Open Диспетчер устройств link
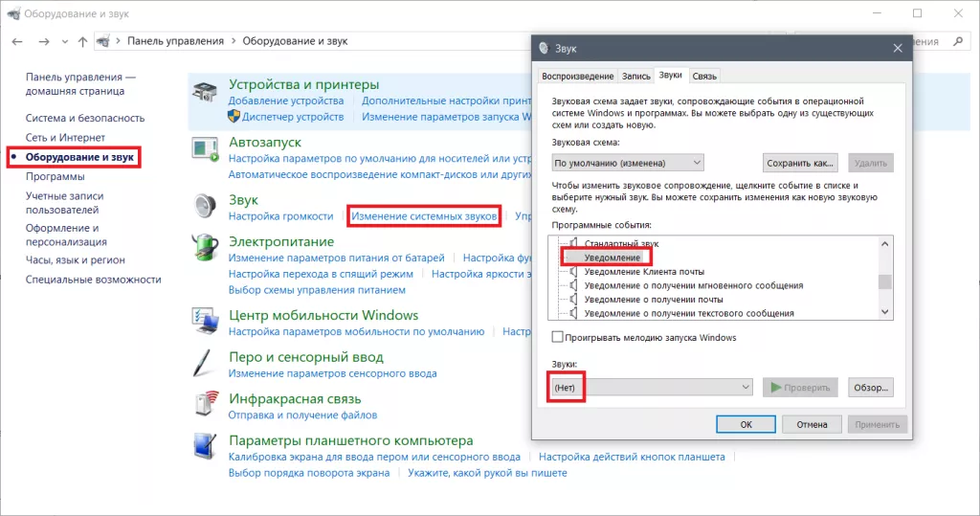The image size is (980, 516). [x=293, y=117]
